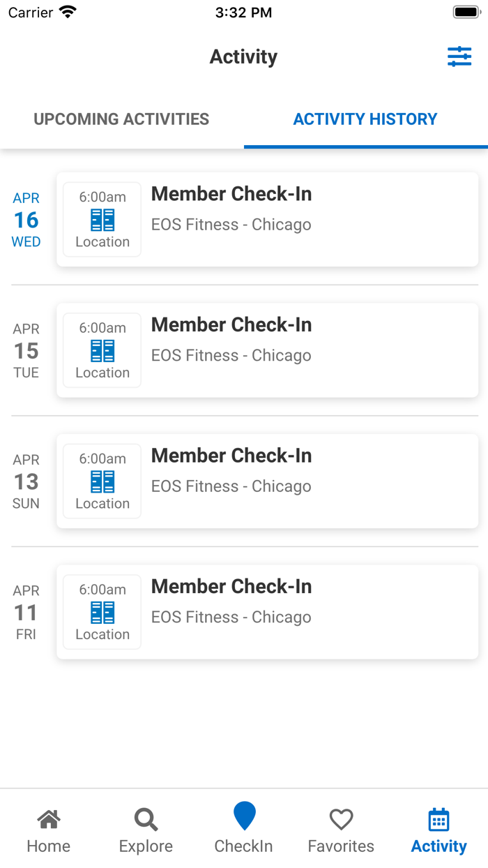The width and height of the screenshot is (488, 868).
Task: Stay on the Activity History tab
Action: pos(365,119)
